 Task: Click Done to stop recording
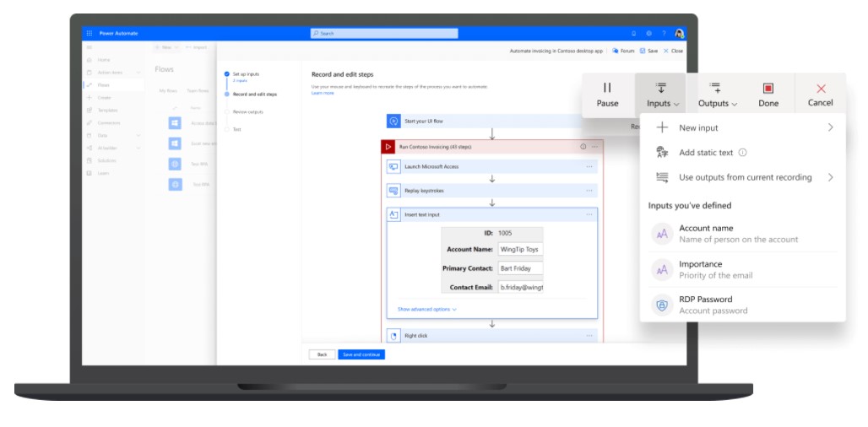tap(768, 95)
